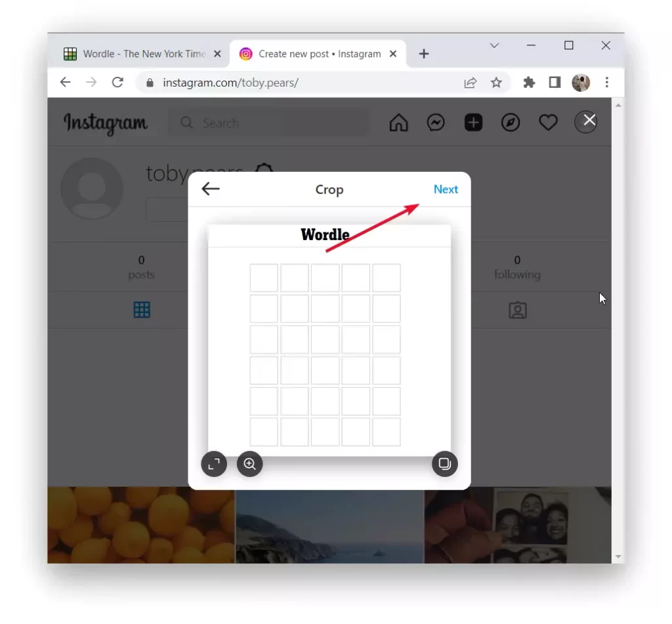This screenshot has width=672, height=624.
Task: Open the Explore compass icon
Action: 511,123
